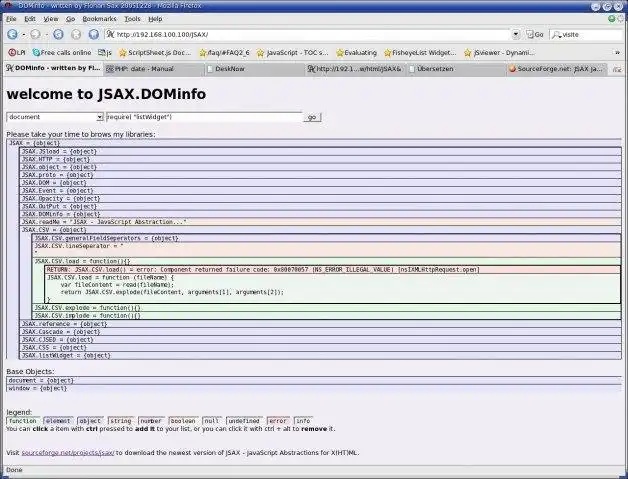The height and width of the screenshot is (479, 628).
Task: Click the Go button beside the address bar
Action: pyautogui.click(x=535, y=34)
